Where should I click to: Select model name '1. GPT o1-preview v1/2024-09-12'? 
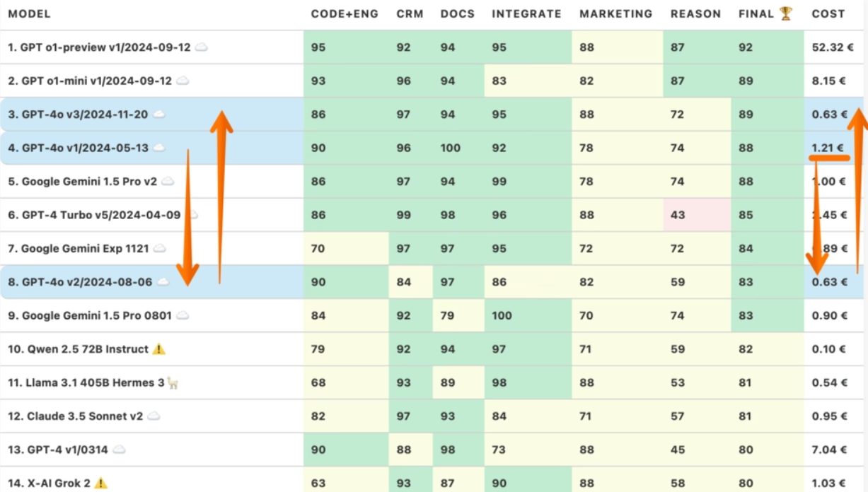(99, 47)
